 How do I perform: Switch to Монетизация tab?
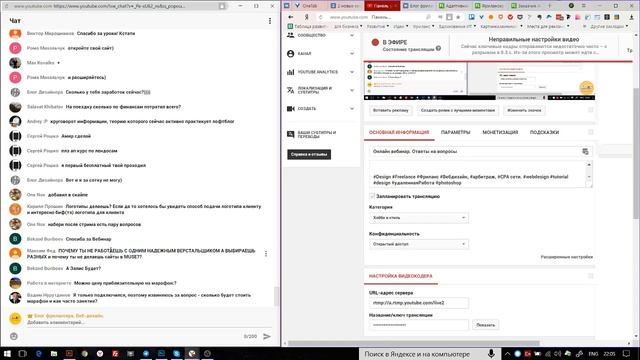(x=500, y=132)
